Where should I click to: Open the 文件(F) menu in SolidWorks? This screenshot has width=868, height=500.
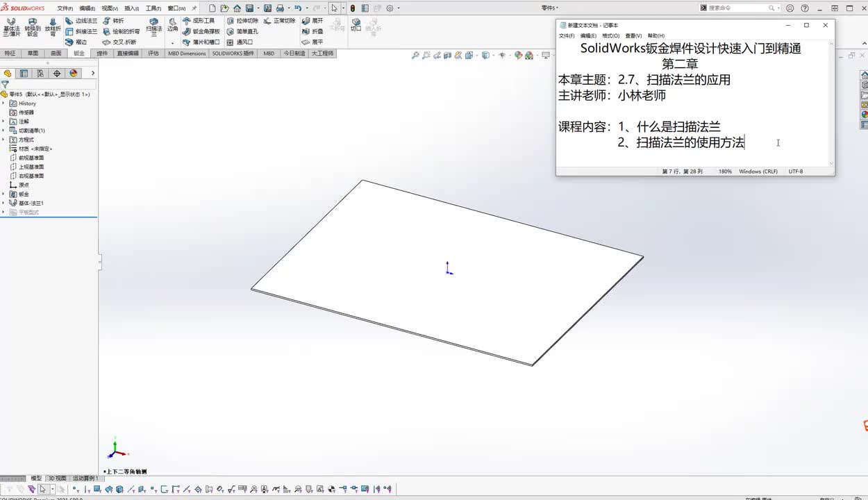65,8
